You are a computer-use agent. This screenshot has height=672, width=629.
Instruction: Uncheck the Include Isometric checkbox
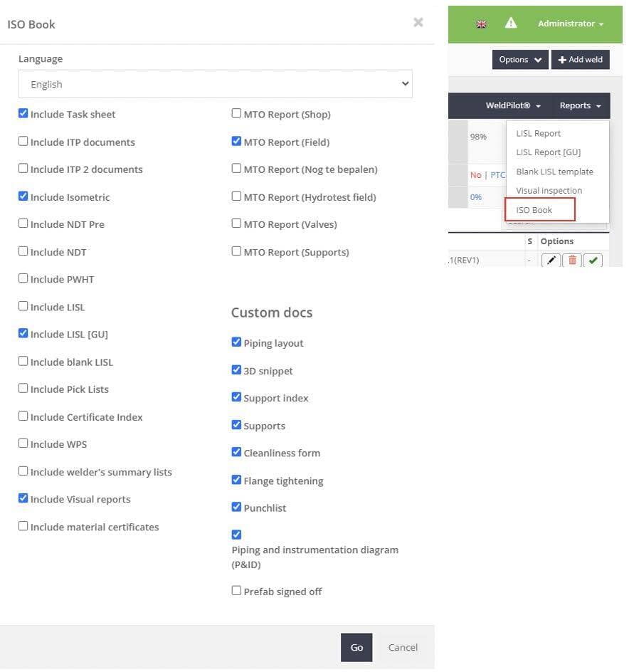click(23, 196)
